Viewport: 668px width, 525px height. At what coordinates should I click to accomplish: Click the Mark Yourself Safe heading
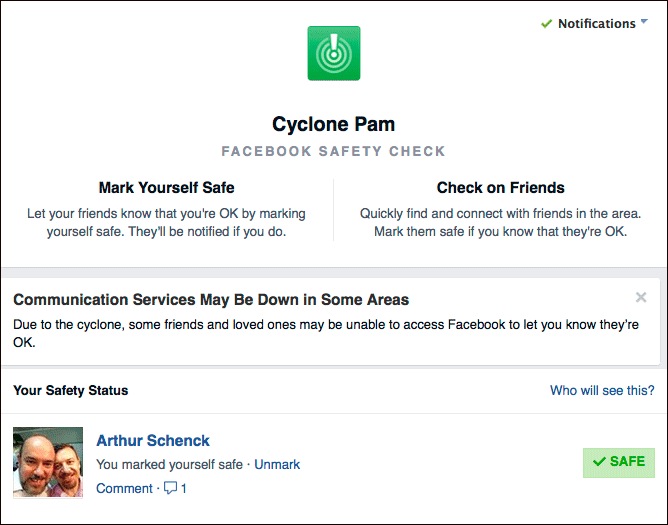pos(167,187)
